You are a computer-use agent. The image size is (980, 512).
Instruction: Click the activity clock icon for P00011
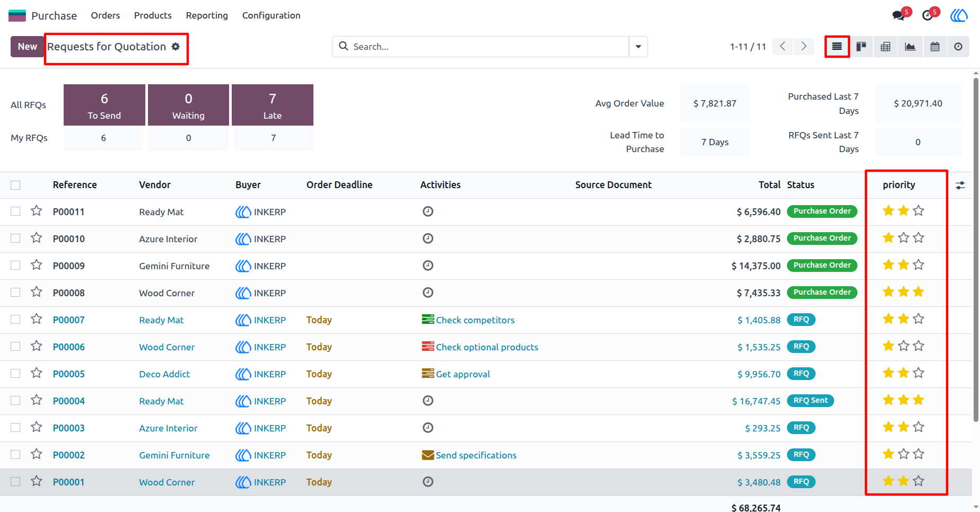point(428,211)
